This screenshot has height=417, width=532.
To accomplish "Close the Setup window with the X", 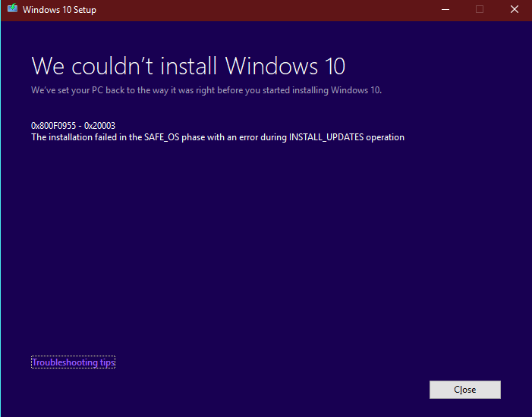I will pos(515,10).
